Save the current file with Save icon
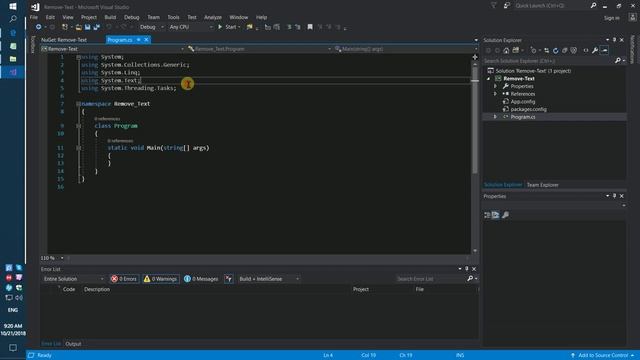Viewport: 640px width, 360px height. coord(87,27)
